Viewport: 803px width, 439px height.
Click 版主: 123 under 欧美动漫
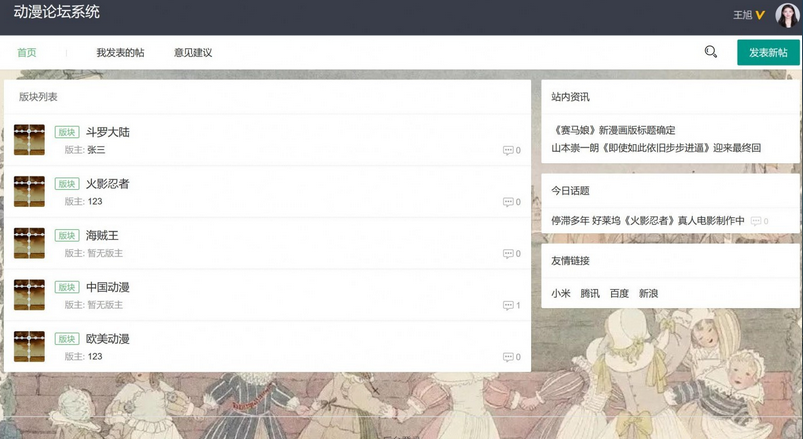(83, 357)
